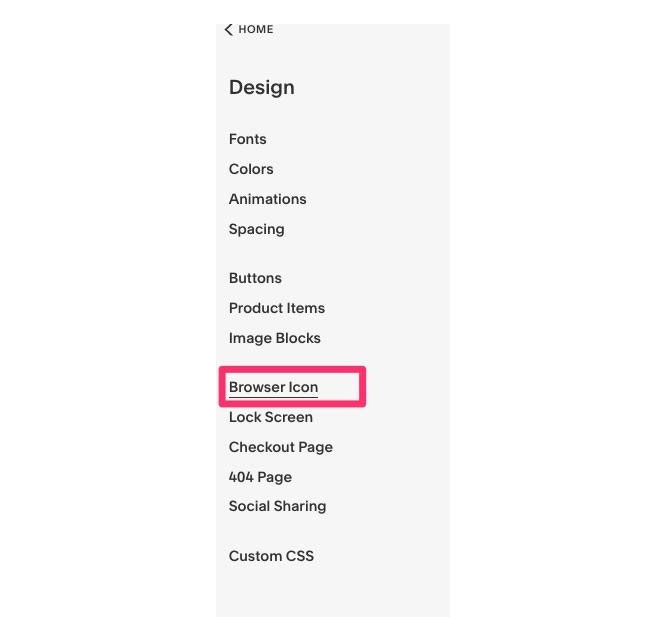665x641 pixels.
Task: Open the Spacing options
Action: click(257, 229)
